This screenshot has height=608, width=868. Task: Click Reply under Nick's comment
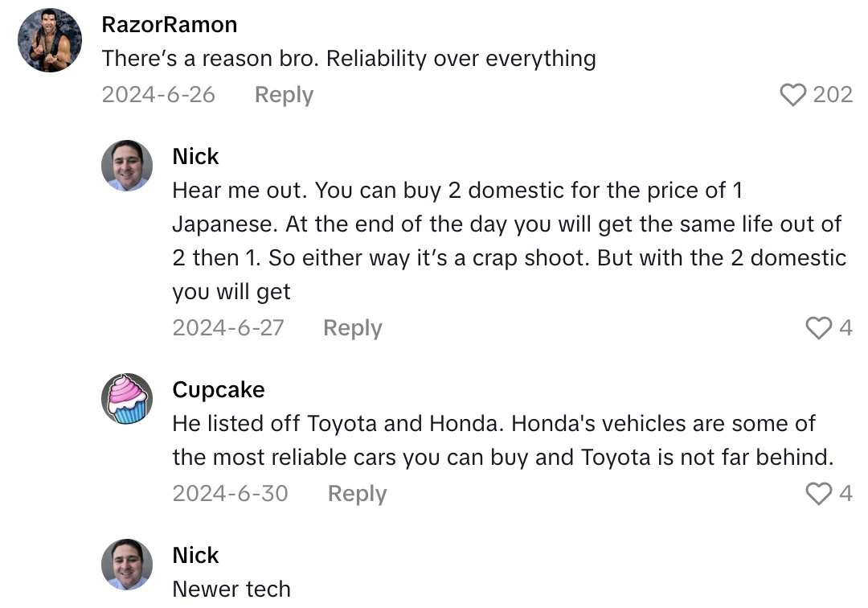[352, 328]
